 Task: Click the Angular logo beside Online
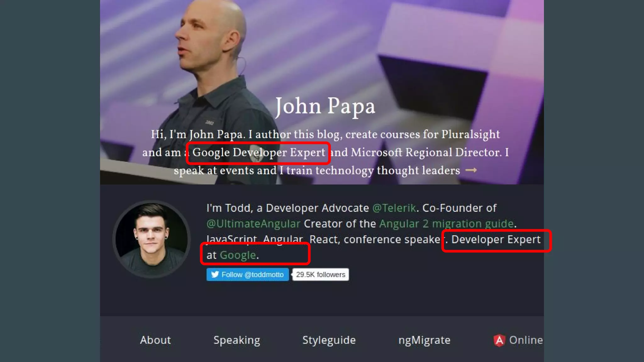(x=499, y=340)
